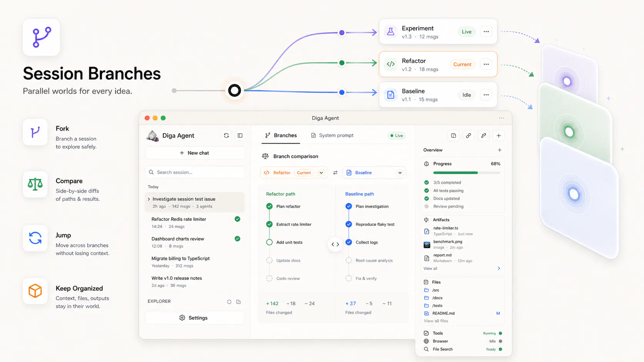Click the View all artifacts chevron arrow
The width and height of the screenshot is (644, 362).
coord(499,269)
